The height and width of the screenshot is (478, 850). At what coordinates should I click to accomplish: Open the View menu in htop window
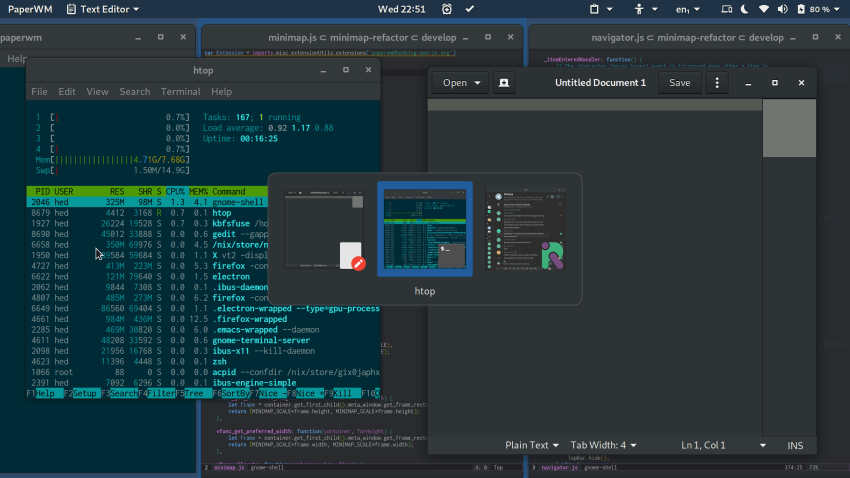click(97, 92)
